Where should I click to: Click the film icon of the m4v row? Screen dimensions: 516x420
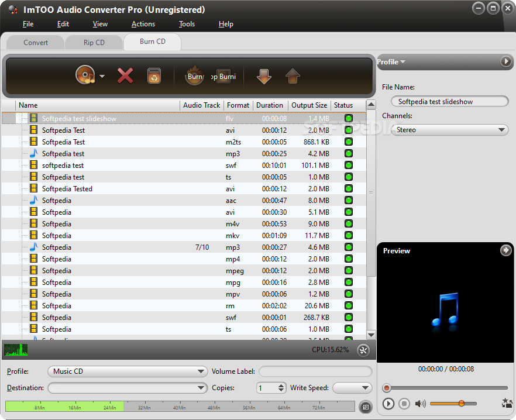[33, 223]
